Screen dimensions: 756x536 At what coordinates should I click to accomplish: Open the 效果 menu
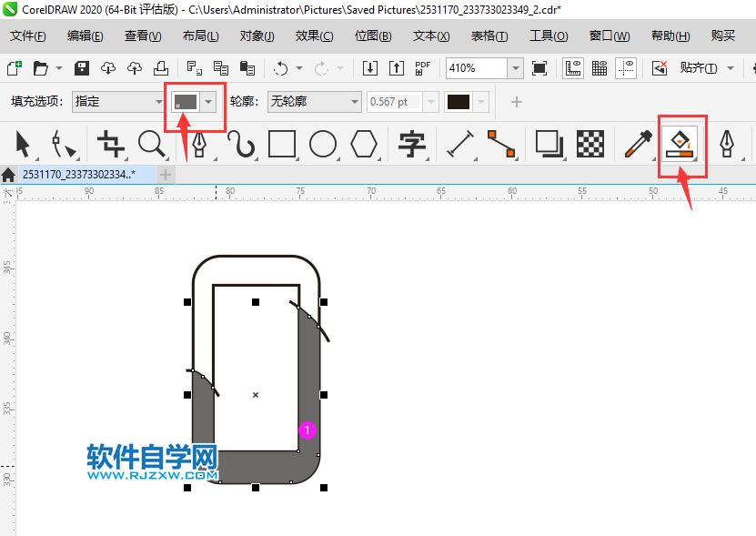(x=314, y=35)
